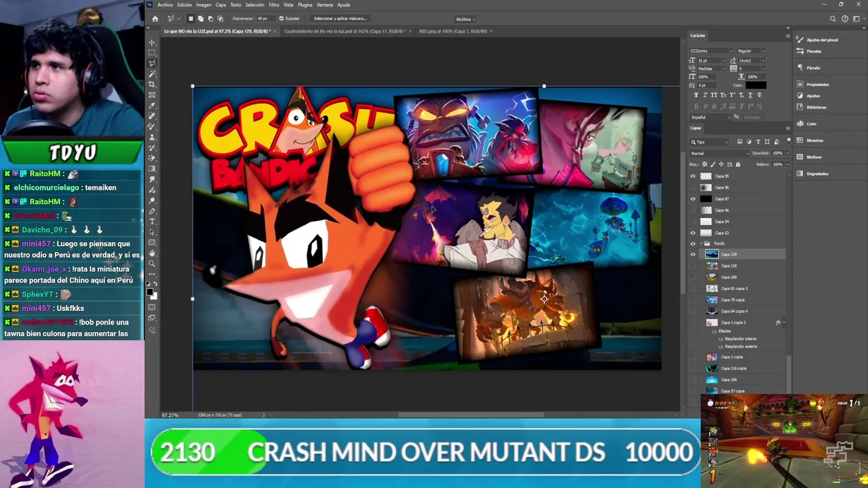Select the Rectangular Marquee tool
The width and height of the screenshot is (868, 488).
click(x=152, y=53)
